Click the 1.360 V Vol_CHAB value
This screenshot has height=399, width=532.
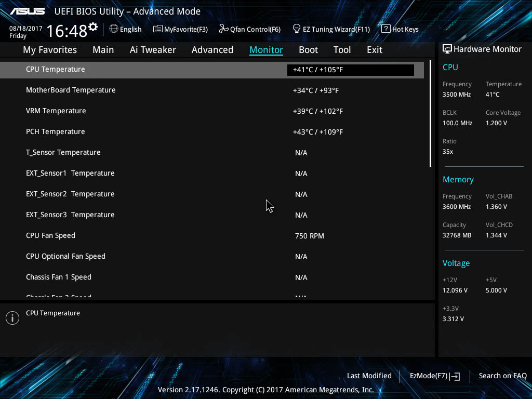point(496,207)
